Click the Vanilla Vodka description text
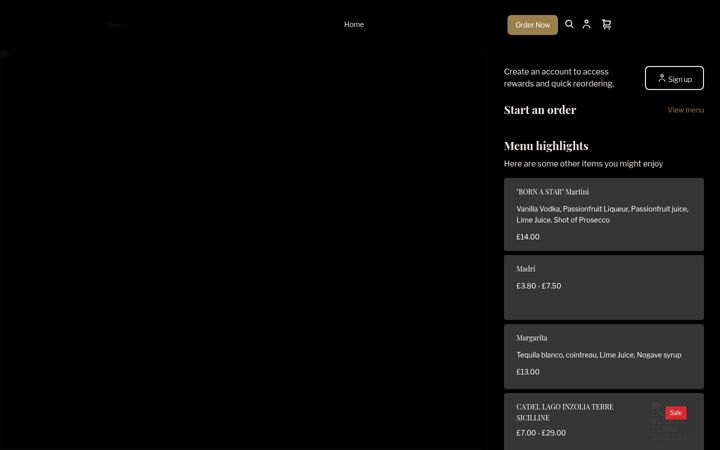The height and width of the screenshot is (450, 720). 602,214
